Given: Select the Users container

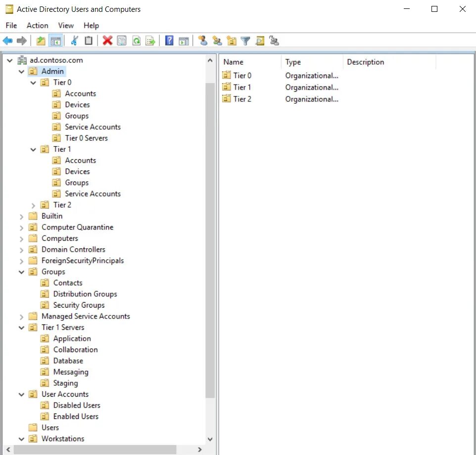Looking at the screenshot, I should coord(50,427).
